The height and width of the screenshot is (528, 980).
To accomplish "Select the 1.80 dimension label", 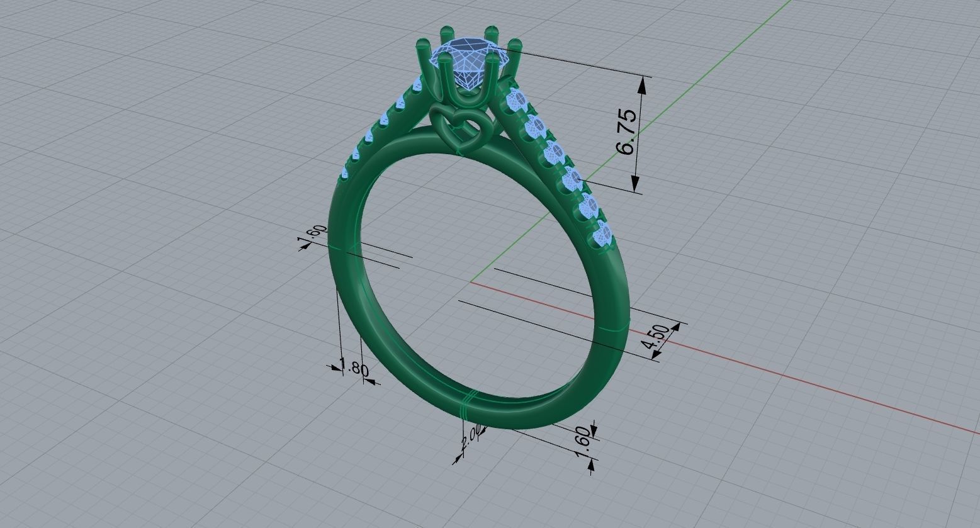I will click(354, 367).
